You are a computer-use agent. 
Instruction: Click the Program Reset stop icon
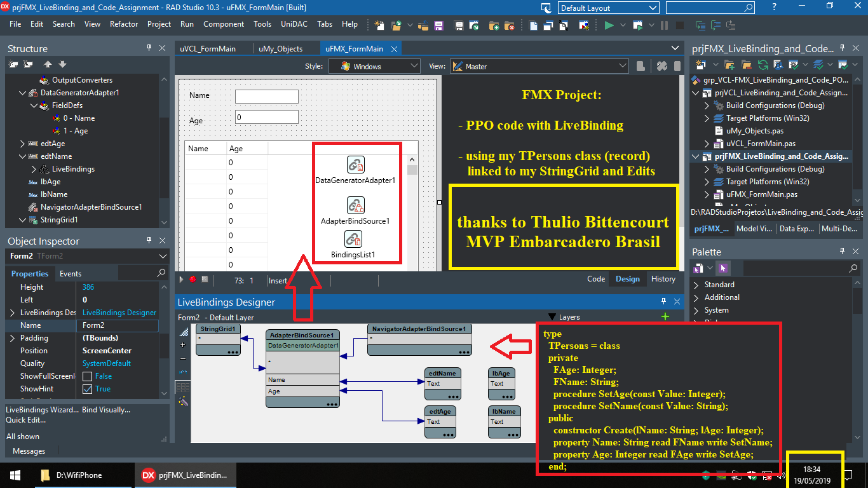tap(680, 25)
